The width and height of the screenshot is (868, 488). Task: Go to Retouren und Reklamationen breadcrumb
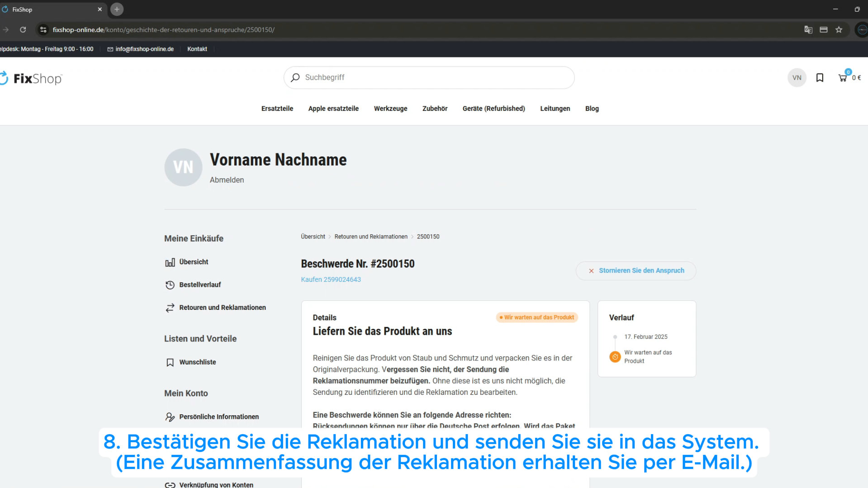[x=370, y=237]
